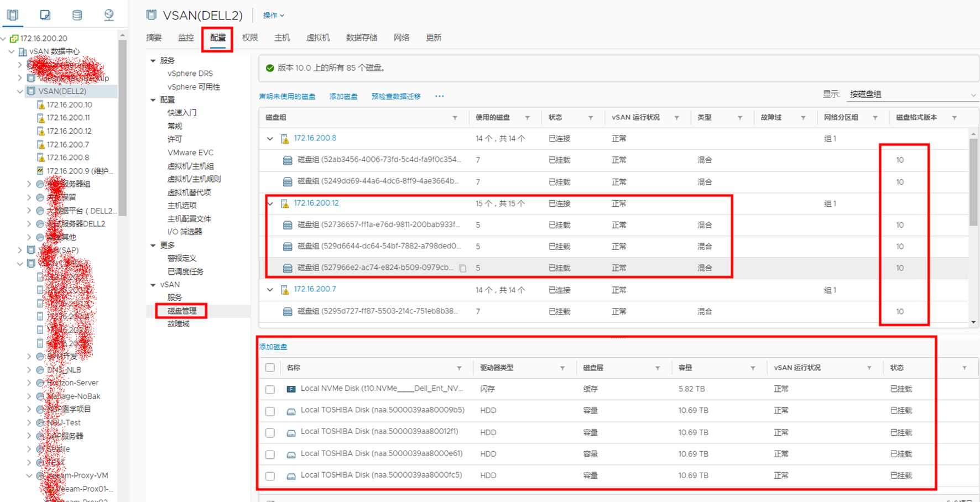
Task: Click the inventory tree vertical scrollbar
Action: [x=122, y=127]
